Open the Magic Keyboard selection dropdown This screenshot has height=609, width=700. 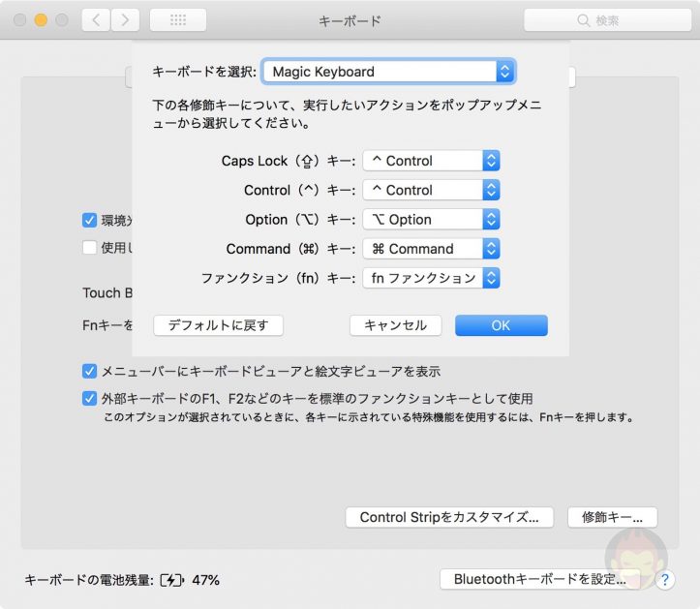(389, 72)
